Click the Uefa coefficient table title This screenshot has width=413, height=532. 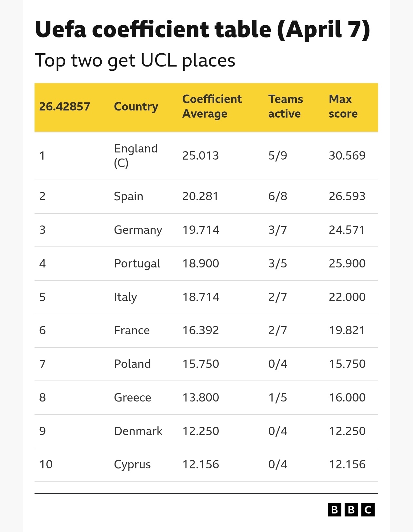pyautogui.click(x=202, y=29)
